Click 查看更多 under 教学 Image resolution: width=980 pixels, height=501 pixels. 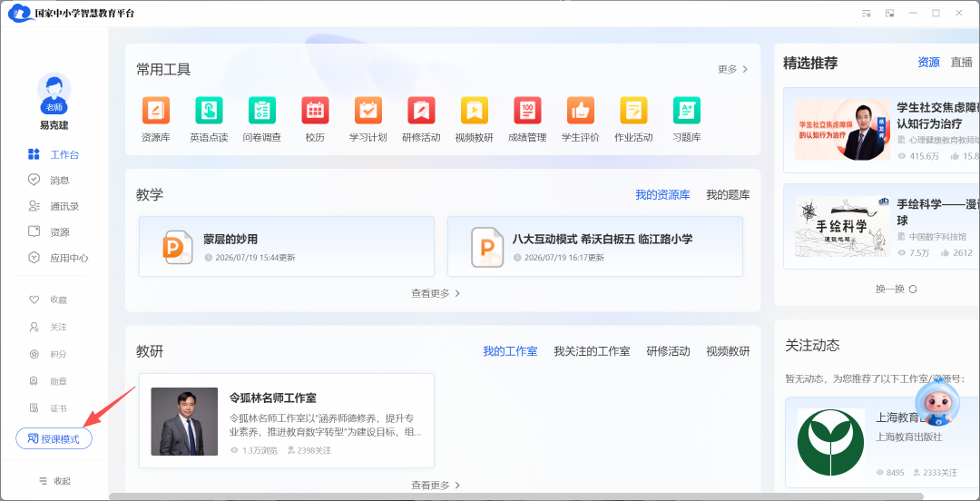tap(436, 293)
